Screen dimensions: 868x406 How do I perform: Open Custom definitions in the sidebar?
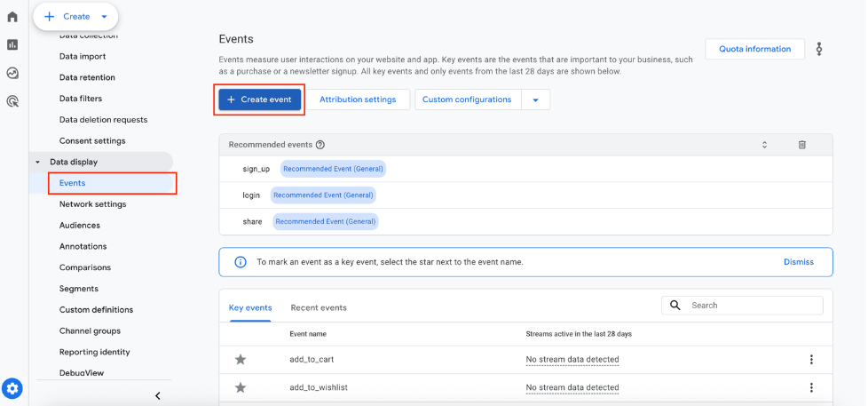click(x=97, y=310)
